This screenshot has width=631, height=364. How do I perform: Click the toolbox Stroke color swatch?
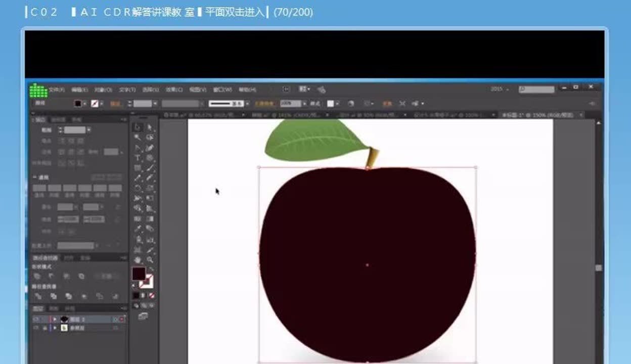(147, 282)
